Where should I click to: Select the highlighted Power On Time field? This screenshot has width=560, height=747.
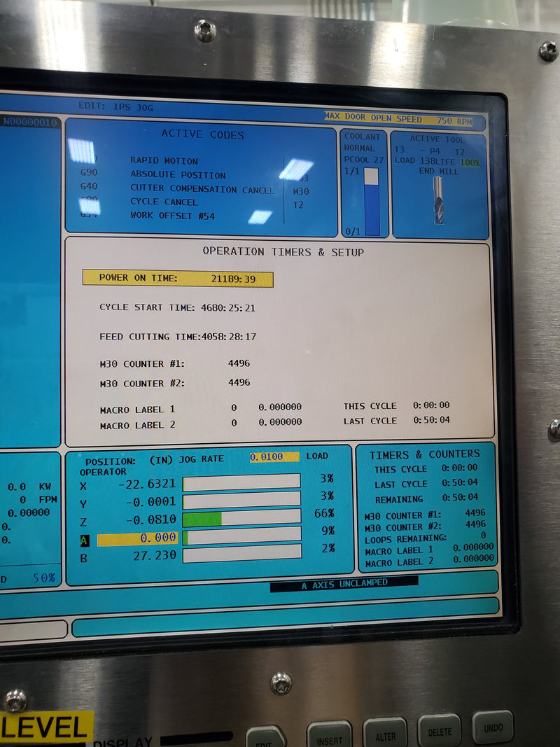coord(178,279)
